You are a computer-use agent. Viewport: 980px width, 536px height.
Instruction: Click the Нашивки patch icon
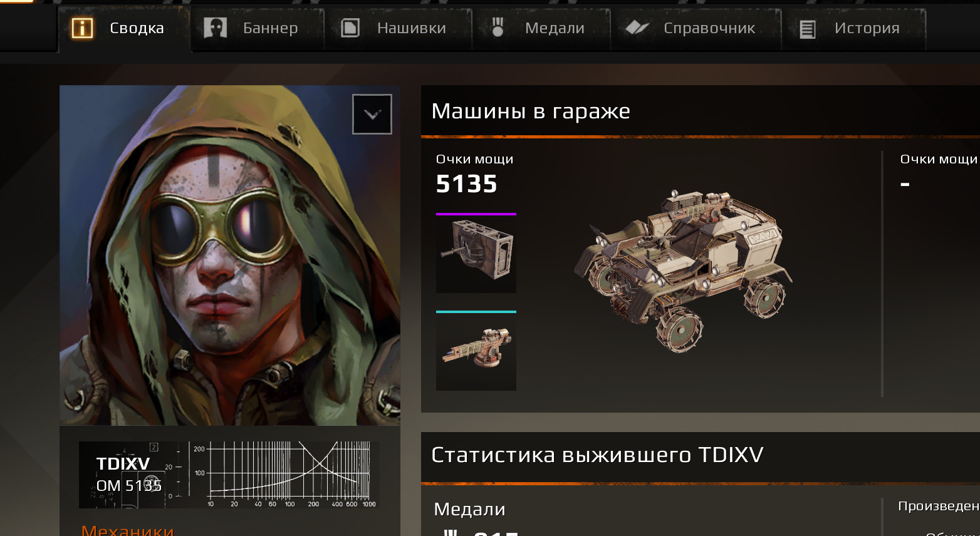[x=350, y=28]
